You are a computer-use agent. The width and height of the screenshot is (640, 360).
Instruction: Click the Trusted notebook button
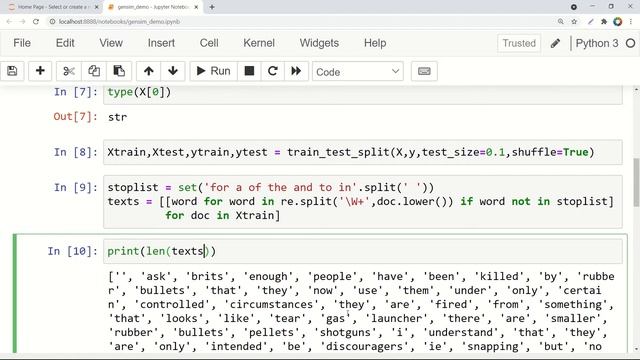pyautogui.click(x=519, y=43)
